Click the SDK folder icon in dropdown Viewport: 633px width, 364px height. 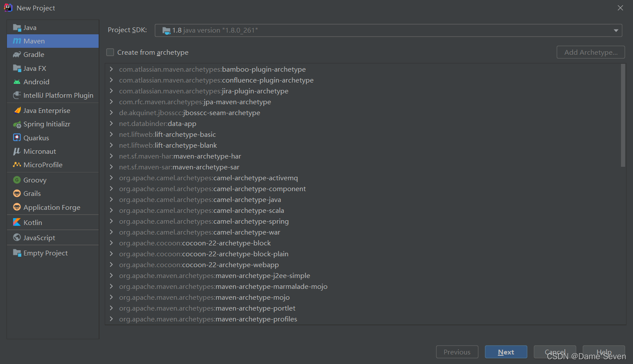tap(166, 30)
